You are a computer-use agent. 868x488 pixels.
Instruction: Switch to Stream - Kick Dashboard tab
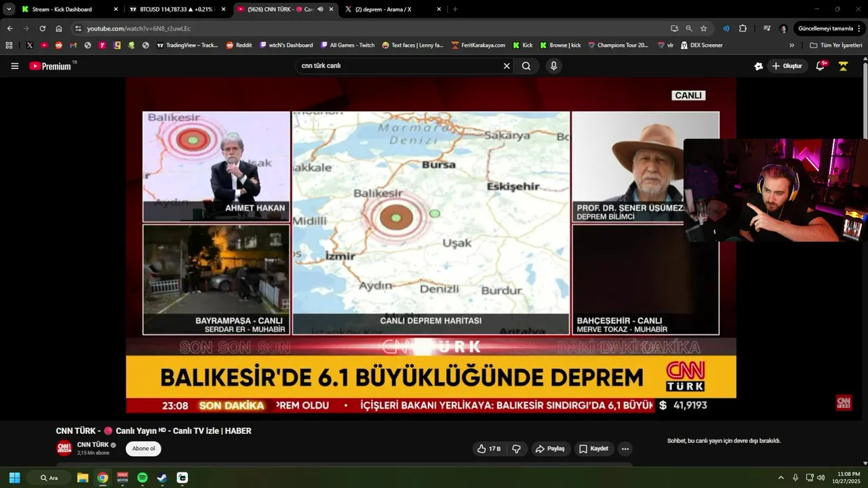tap(70, 9)
